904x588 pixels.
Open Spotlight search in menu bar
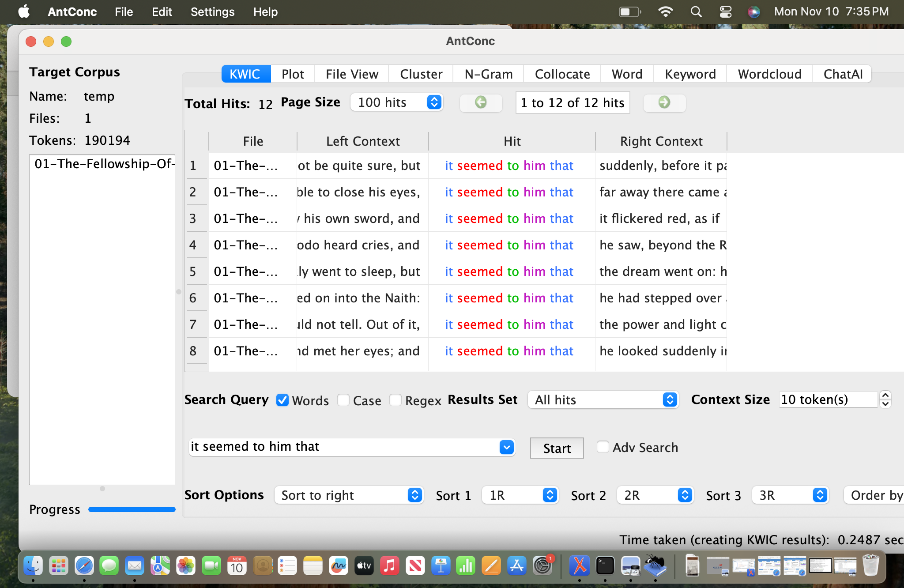point(696,11)
